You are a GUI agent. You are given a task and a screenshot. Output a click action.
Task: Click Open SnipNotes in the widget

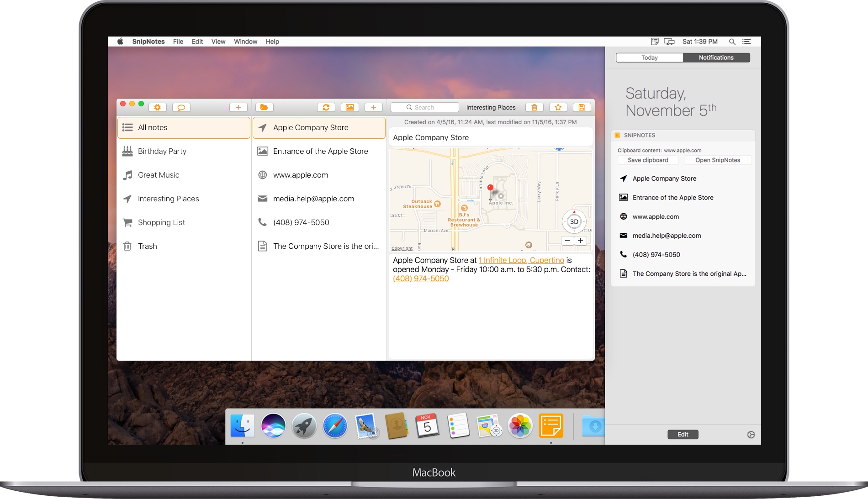(x=718, y=160)
